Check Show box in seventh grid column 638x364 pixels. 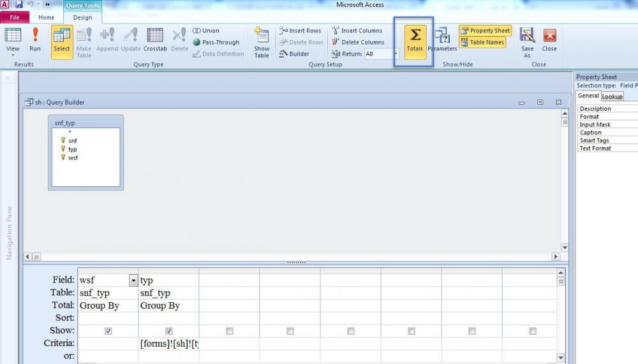472,331
